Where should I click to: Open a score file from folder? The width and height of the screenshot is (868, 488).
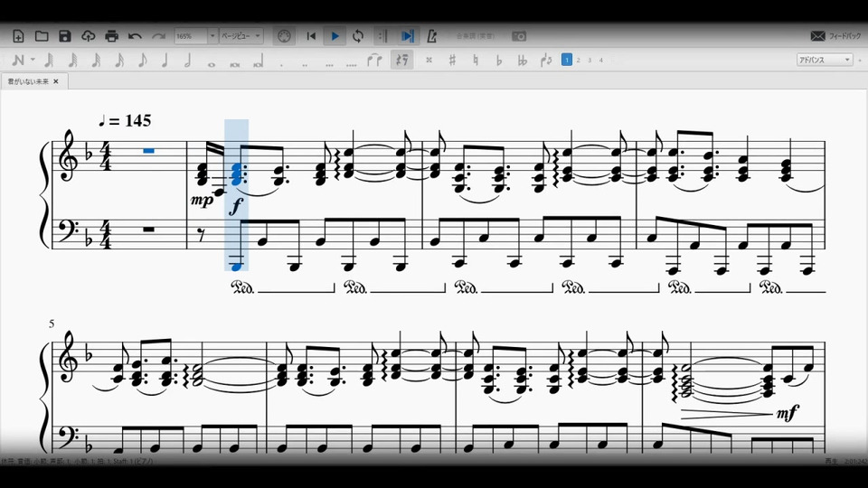42,36
